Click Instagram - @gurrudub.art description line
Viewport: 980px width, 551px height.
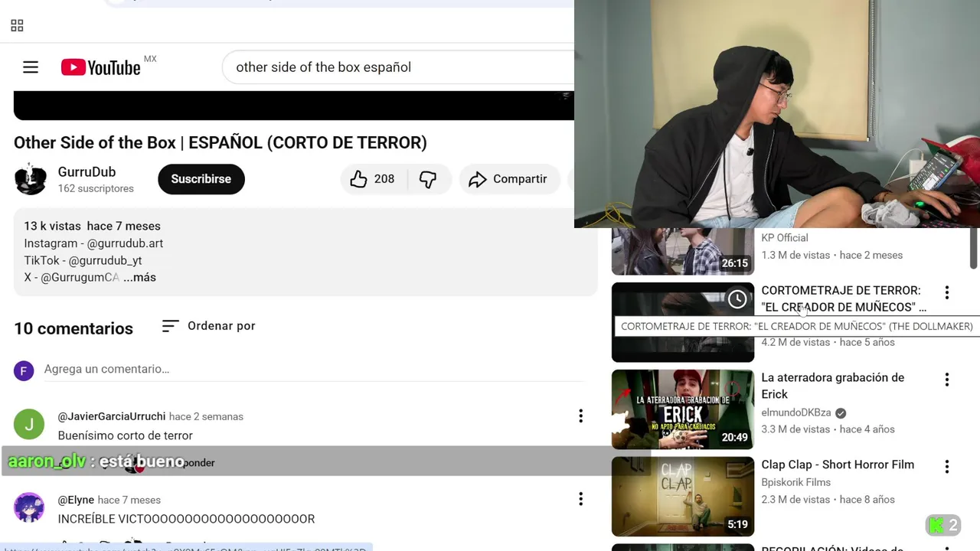click(93, 243)
